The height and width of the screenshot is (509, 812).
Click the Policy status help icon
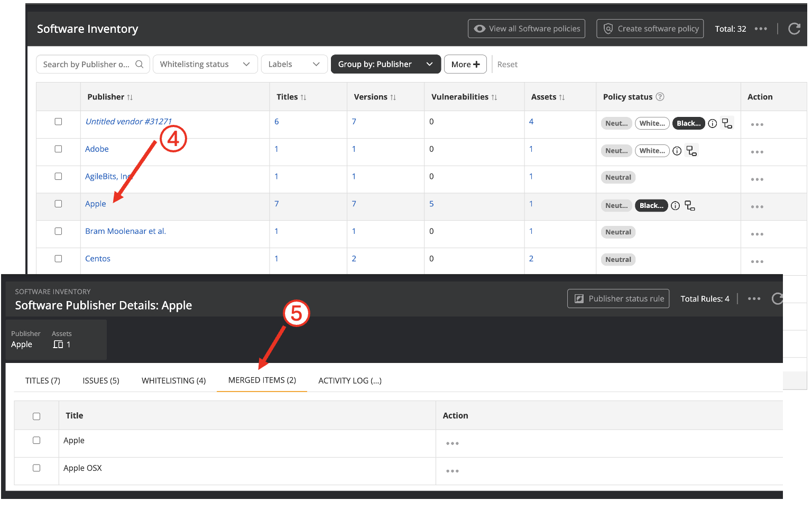(x=660, y=97)
